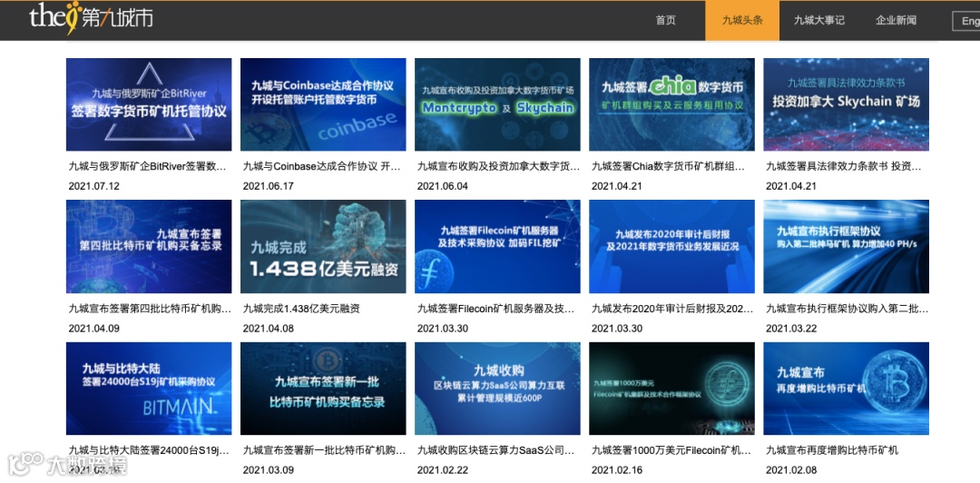Click the date 2021.04.08
Image resolution: width=980 pixels, height=483 pixels.
pos(268,328)
